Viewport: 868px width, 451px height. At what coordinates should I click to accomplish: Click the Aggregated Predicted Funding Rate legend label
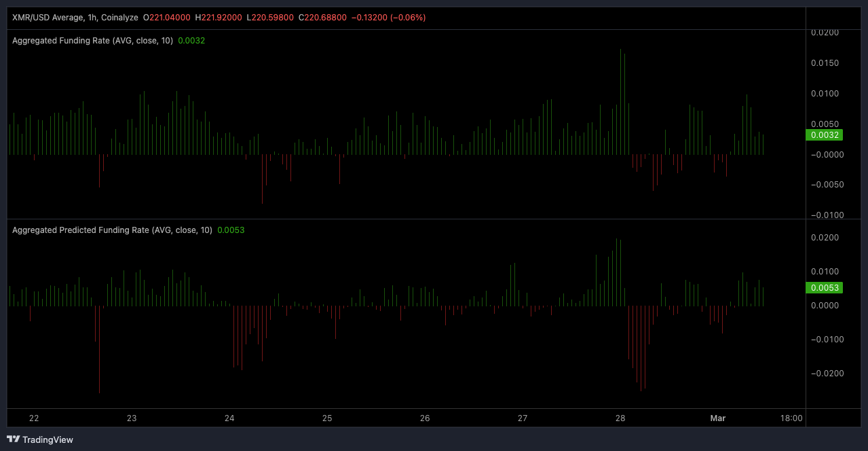[x=112, y=230]
